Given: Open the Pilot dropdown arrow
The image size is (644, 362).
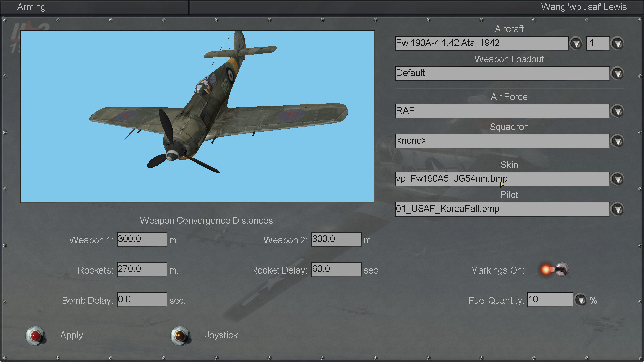Looking at the screenshot, I should (x=618, y=209).
